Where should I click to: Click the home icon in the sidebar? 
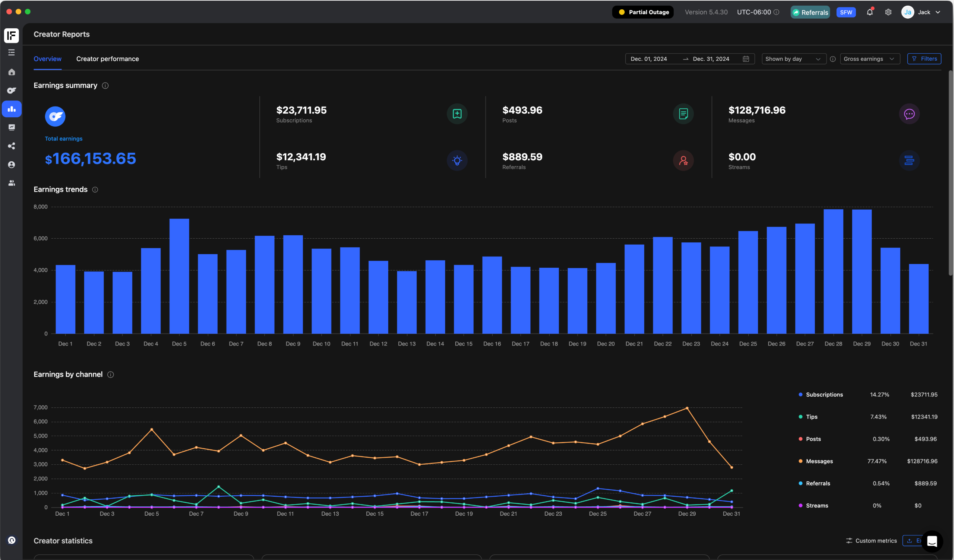[12, 72]
